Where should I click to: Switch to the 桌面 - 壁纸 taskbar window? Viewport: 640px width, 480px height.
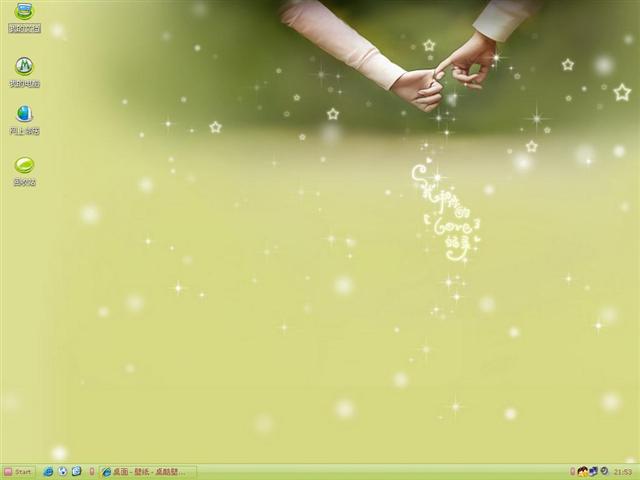pyautogui.click(x=148, y=472)
